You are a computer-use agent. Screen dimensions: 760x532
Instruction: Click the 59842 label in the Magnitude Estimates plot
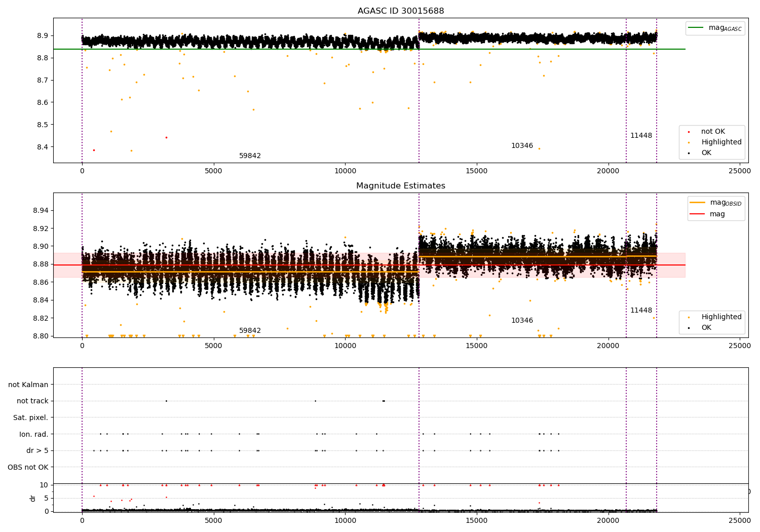250,331
